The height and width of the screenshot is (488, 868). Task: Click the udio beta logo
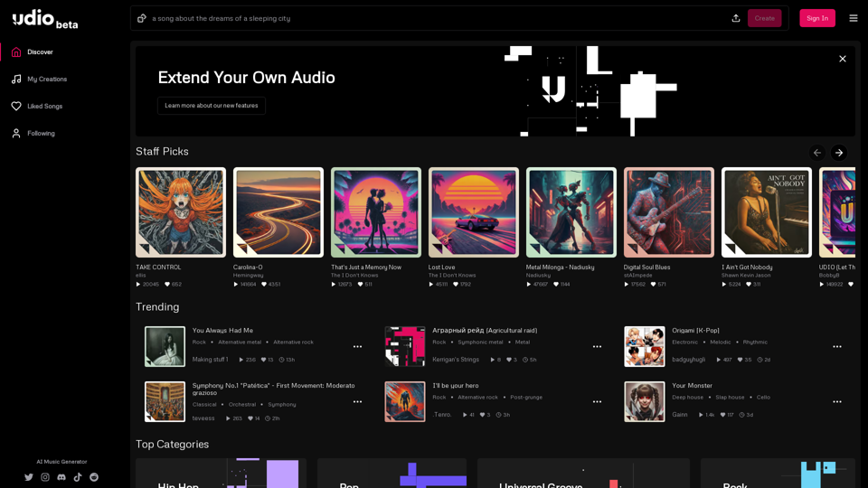tap(45, 19)
